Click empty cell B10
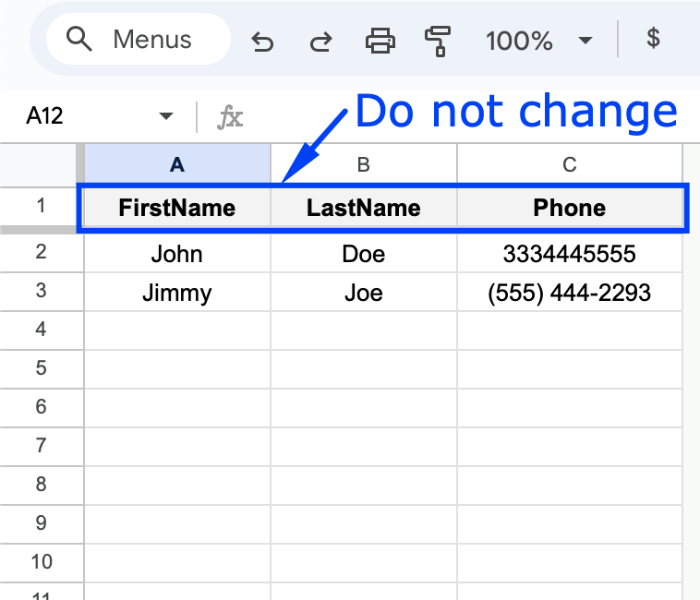Viewport: 700px width, 600px height. (364, 563)
